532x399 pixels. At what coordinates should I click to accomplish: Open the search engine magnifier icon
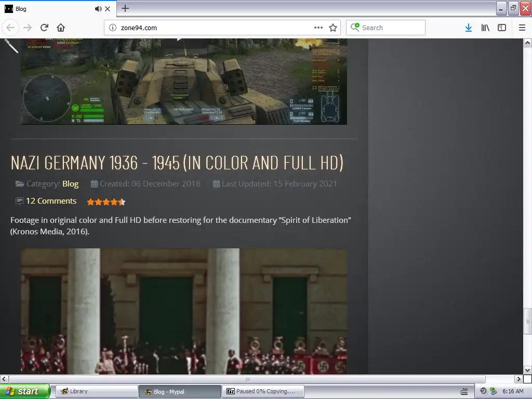(x=355, y=27)
